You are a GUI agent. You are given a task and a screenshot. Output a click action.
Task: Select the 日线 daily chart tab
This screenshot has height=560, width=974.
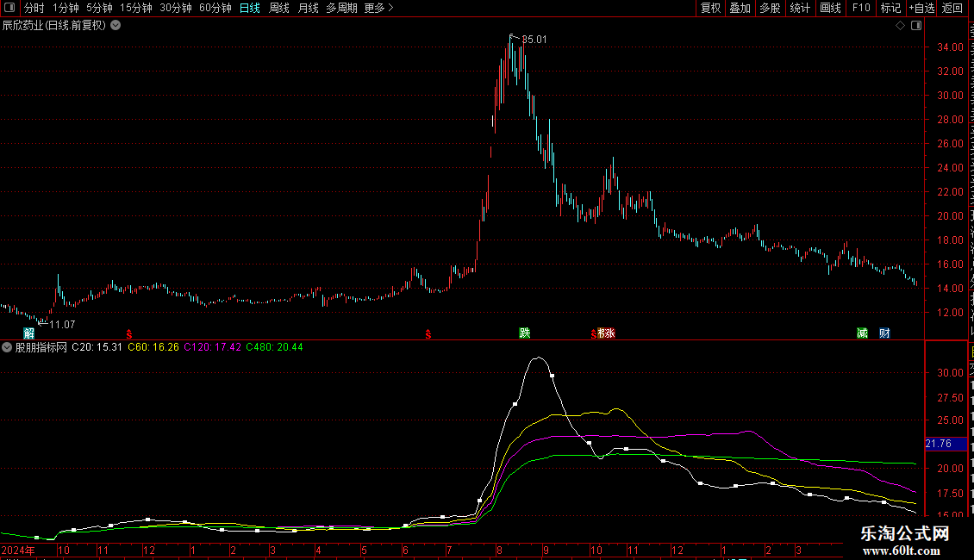pos(250,8)
